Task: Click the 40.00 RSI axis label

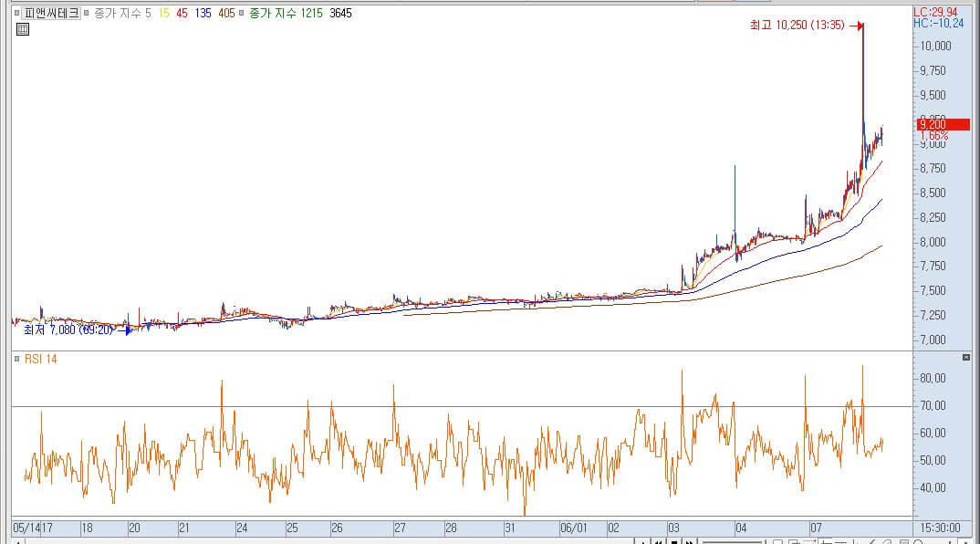Action: pos(933,487)
